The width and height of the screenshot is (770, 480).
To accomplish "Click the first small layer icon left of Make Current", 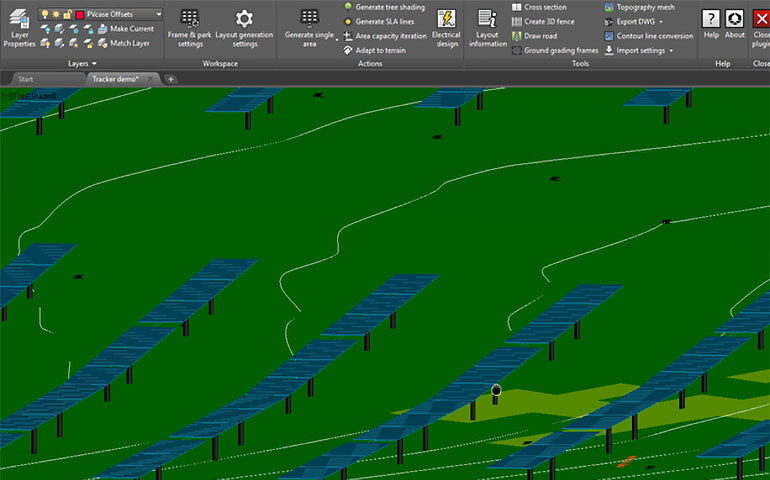I will point(45,29).
